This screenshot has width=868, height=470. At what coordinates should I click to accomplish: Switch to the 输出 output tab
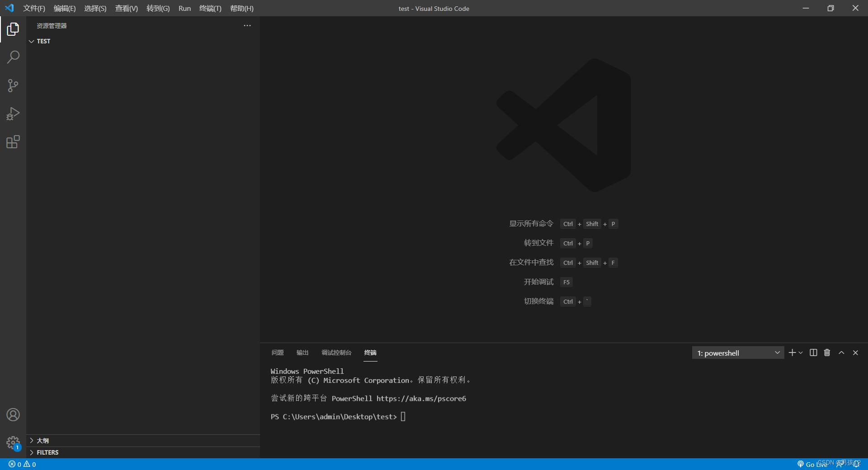(x=302, y=352)
